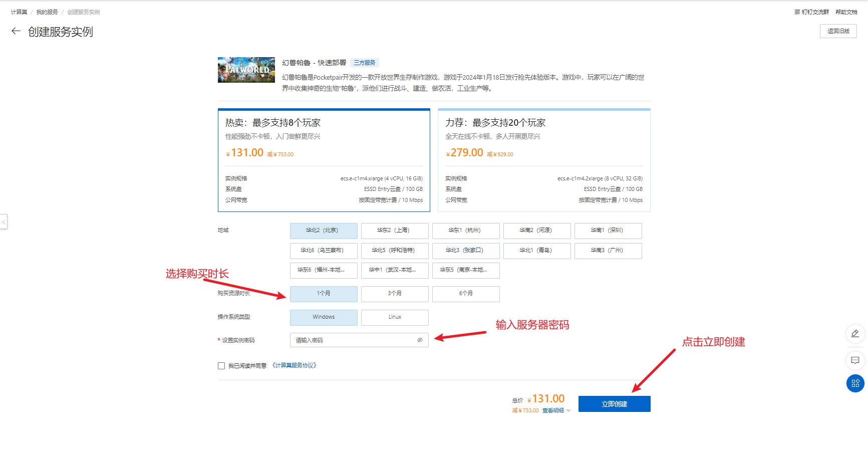The image size is (868, 450).
Task: Choose 1个月 purchase duration
Action: (324, 294)
